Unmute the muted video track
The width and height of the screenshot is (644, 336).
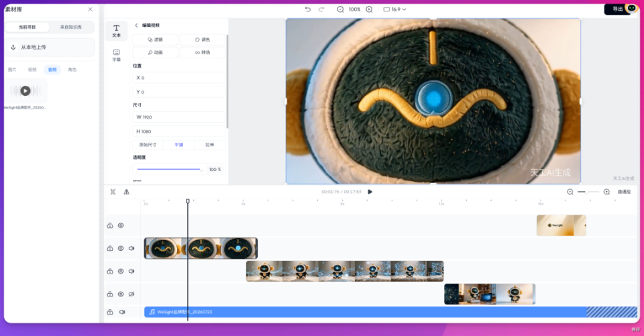pos(131,294)
